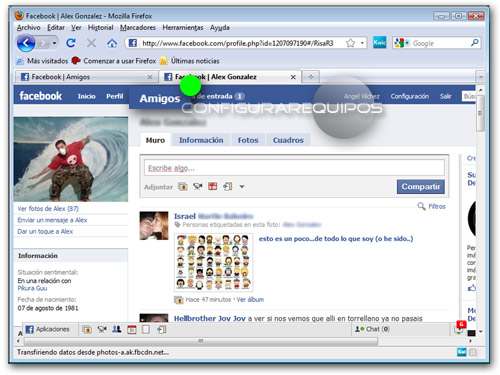The image size is (500, 375).
Task: Open Events calendar in bottom bar
Action: pyautogui.click(x=132, y=329)
